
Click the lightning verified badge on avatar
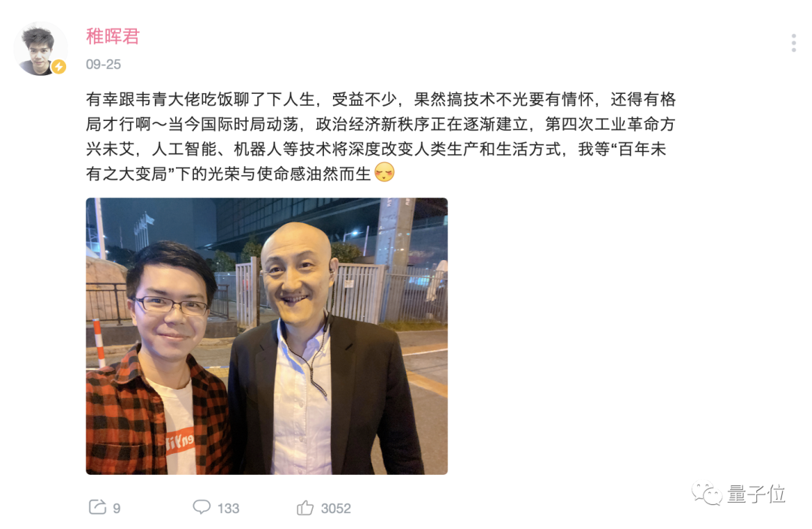click(59, 66)
